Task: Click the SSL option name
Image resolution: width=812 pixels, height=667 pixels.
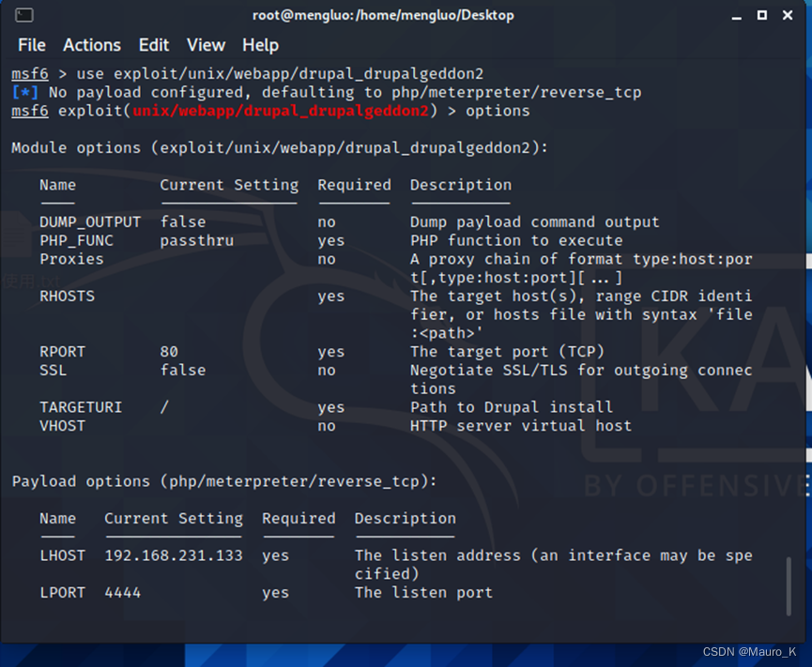Action: pyautogui.click(x=54, y=371)
